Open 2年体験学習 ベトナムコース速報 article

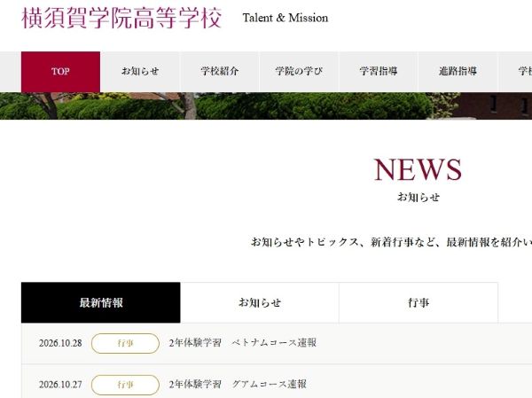pyautogui.click(x=243, y=343)
